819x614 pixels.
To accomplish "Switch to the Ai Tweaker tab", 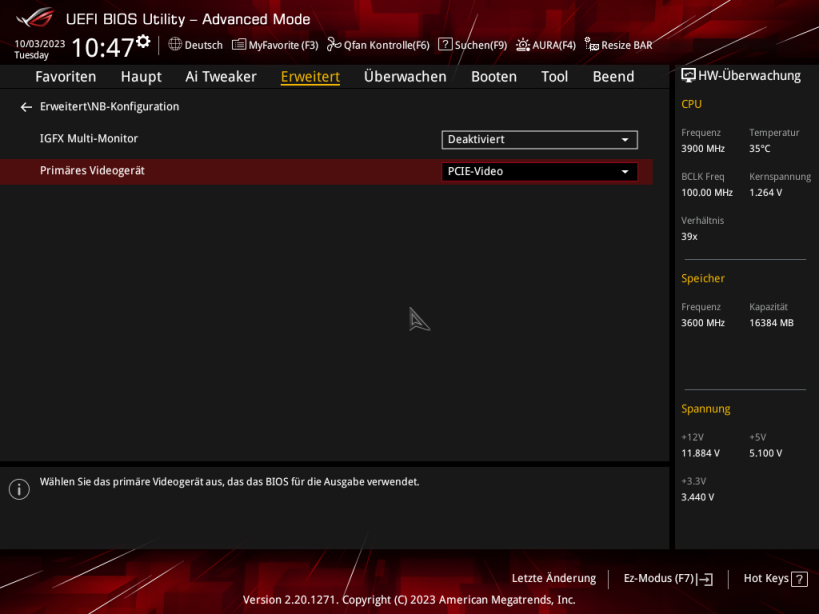I will pos(220,76).
